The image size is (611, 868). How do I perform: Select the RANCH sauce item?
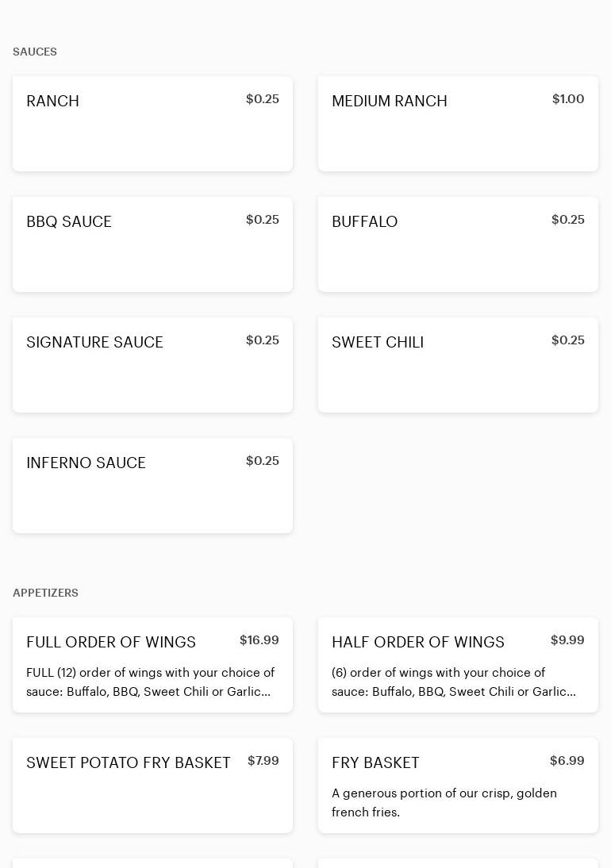coord(152,124)
